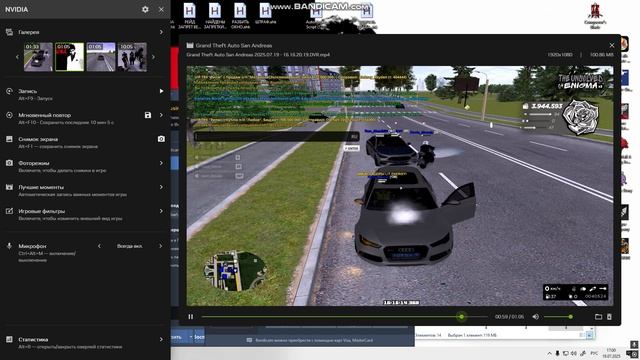The image size is (640, 360).
Task: Expand the Игровые фильтры section arrow
Action: (x=161, y=211)
